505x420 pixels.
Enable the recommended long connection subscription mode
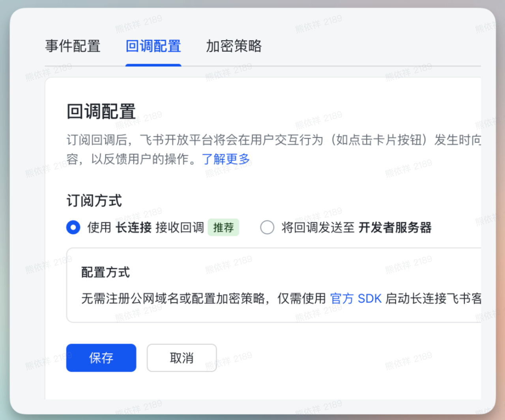(x=73, y=227)
